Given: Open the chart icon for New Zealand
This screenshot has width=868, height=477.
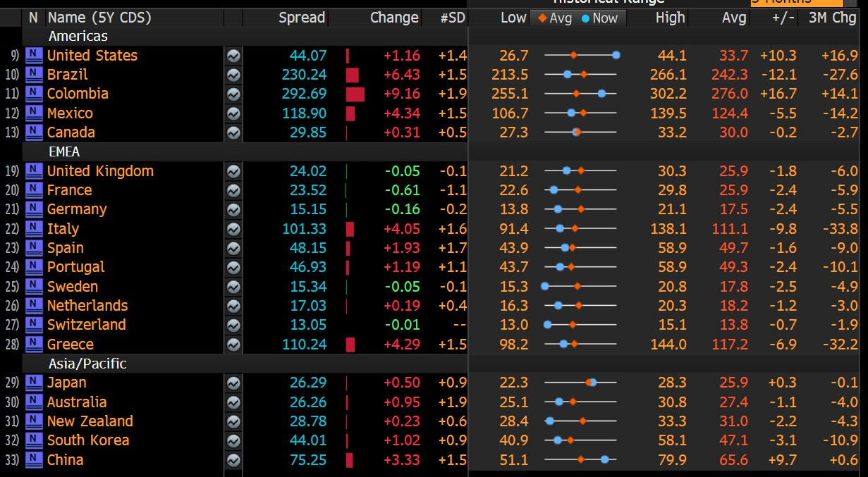Looking at the screenshot, I should (x=233, y=421).
